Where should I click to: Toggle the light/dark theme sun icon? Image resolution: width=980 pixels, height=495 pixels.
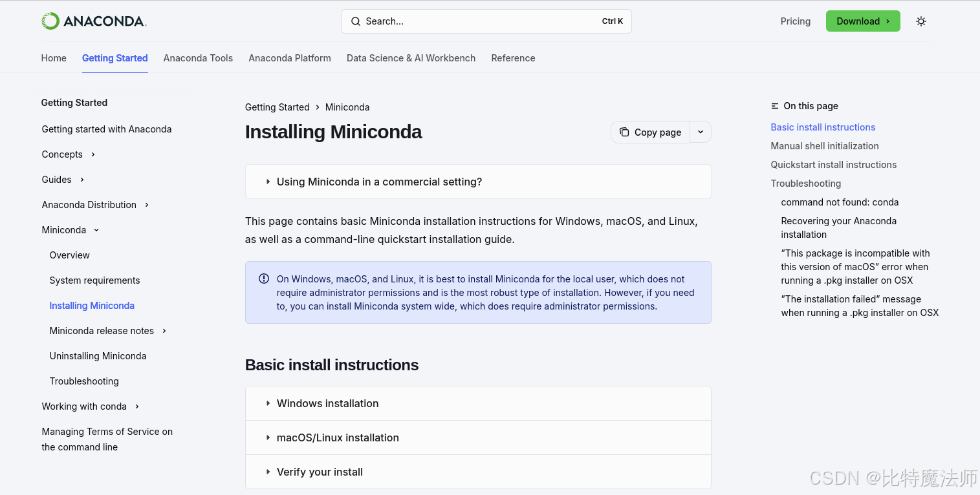point(921,21)
